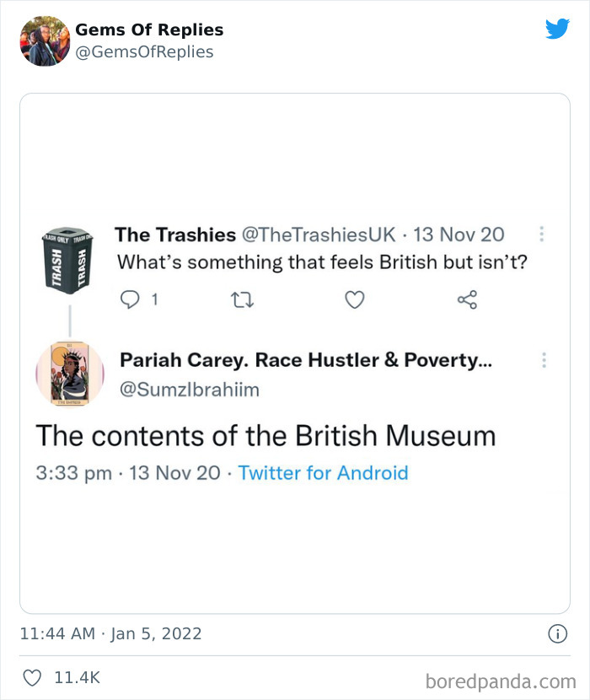Open Pariah Carey tweet options menu
Screen dimensions: 590x700
coord(544,360)
